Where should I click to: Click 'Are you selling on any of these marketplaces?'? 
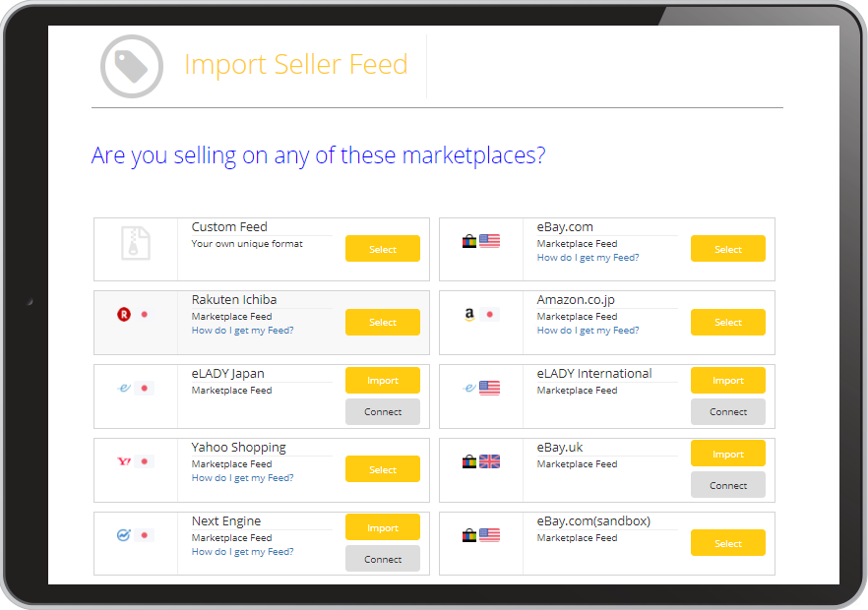[x=318, y=155]
